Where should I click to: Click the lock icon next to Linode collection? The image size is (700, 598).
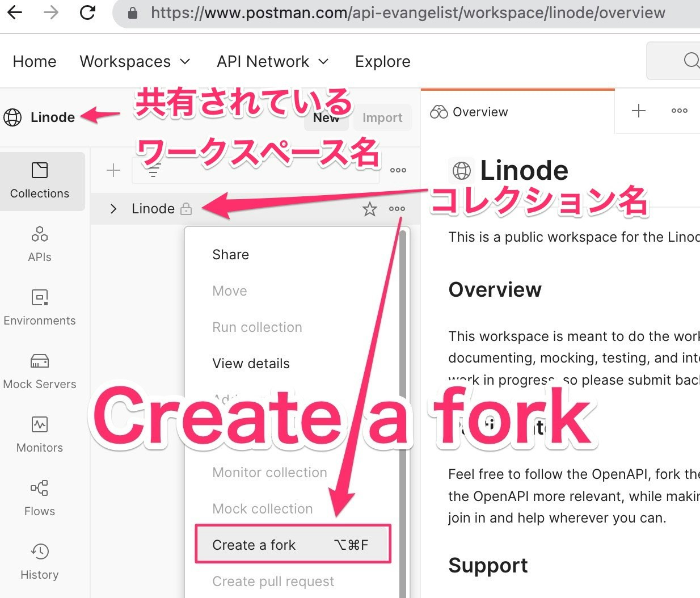[187, 209]
